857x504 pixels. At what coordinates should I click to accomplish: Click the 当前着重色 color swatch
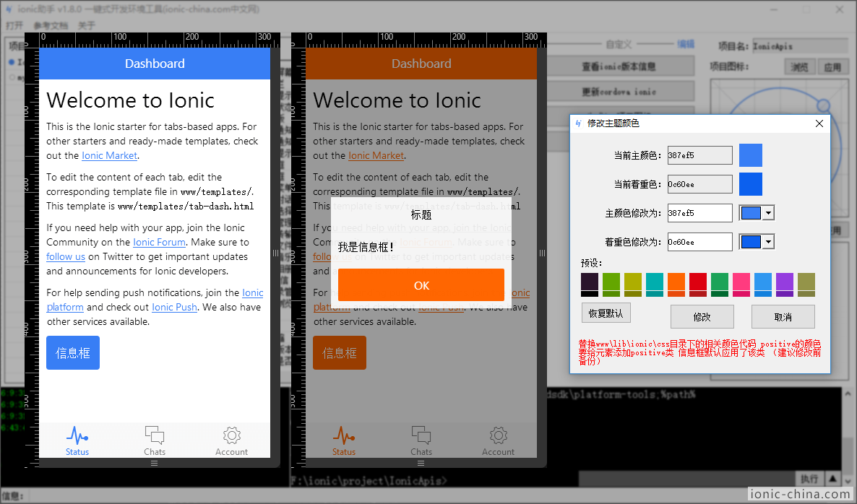(x=751, y=184)
